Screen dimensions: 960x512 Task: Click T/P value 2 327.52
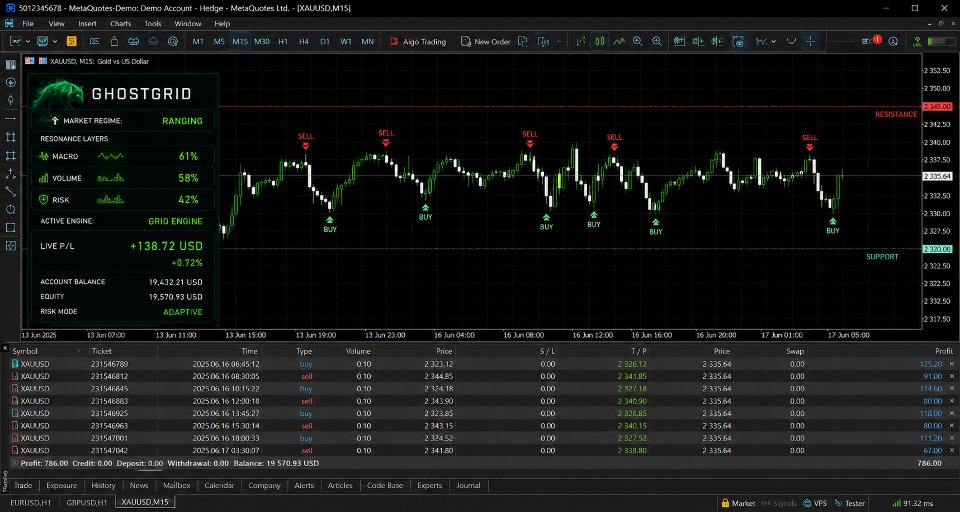click(x=632, y=438)
